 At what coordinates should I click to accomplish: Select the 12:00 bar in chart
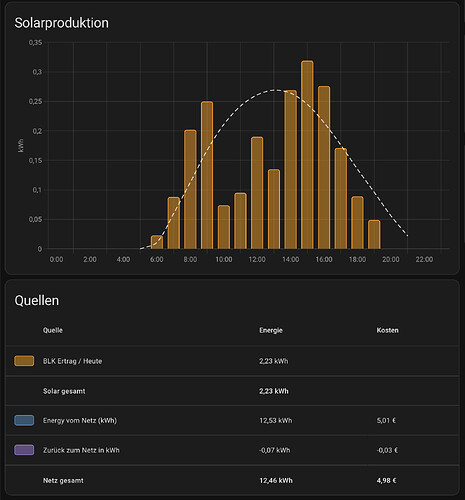[x=257, y=193]
